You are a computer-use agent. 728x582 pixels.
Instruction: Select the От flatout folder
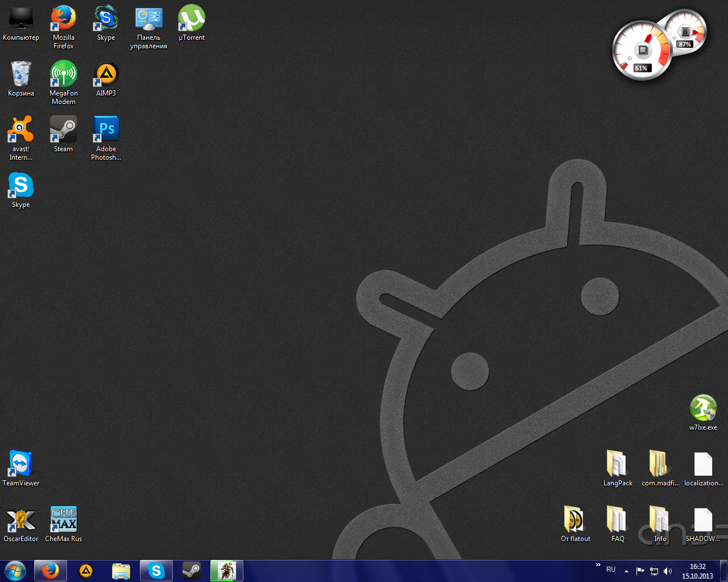coord(576,525)
